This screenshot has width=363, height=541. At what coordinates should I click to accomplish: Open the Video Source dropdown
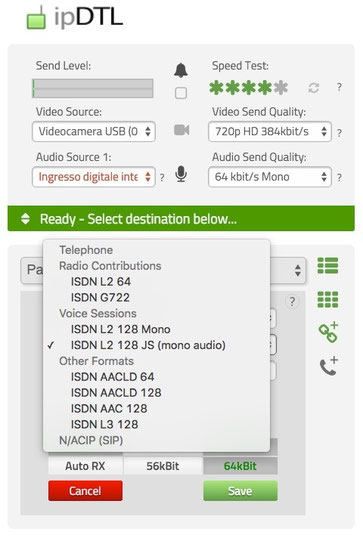(x=94, y=131)
